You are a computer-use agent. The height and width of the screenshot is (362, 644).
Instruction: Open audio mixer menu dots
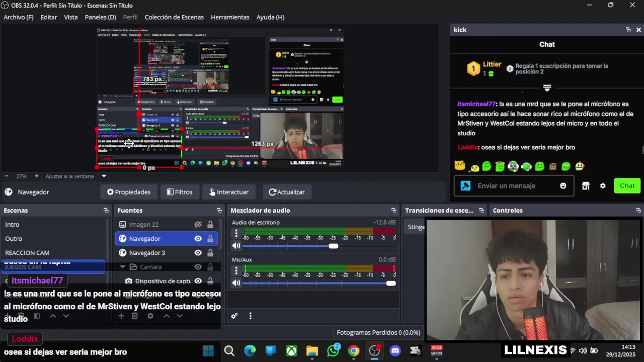[250, 316]
